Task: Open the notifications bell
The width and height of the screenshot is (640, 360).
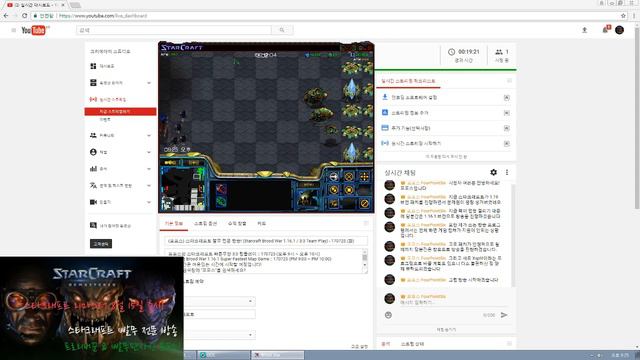Action: tap(606, 30)
